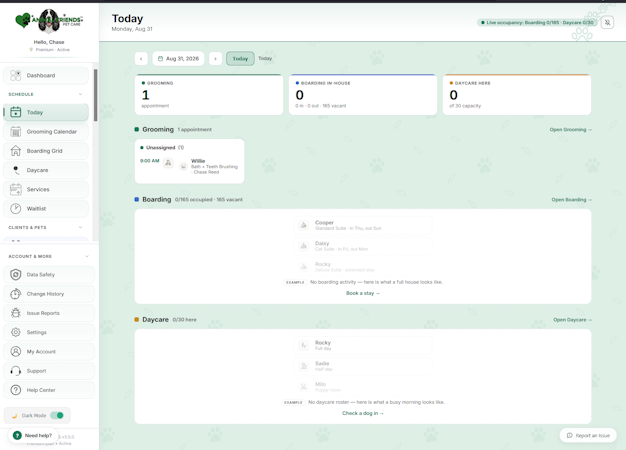This screenshot has height=450, width=626.
Task: Toggle the Dark Mode switch
Action: pyautogui.click(x=57, y=415)
